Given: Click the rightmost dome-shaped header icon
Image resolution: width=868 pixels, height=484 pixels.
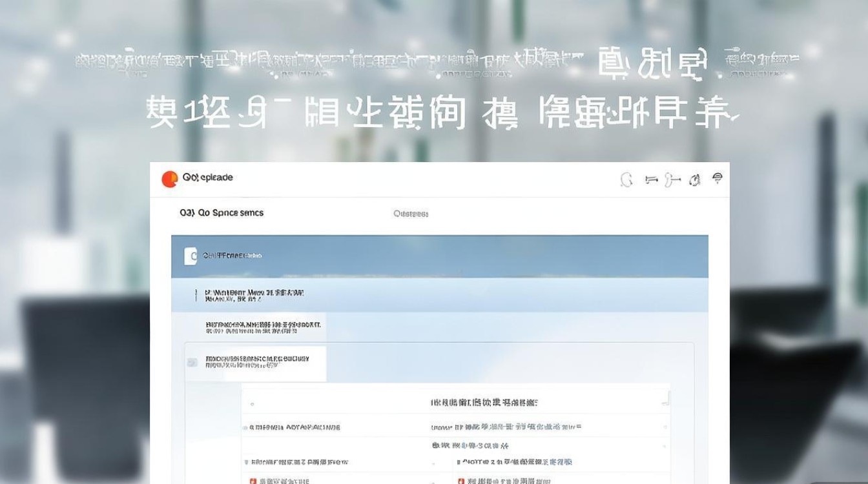Looking at the screenshot, I should point(717,179).
